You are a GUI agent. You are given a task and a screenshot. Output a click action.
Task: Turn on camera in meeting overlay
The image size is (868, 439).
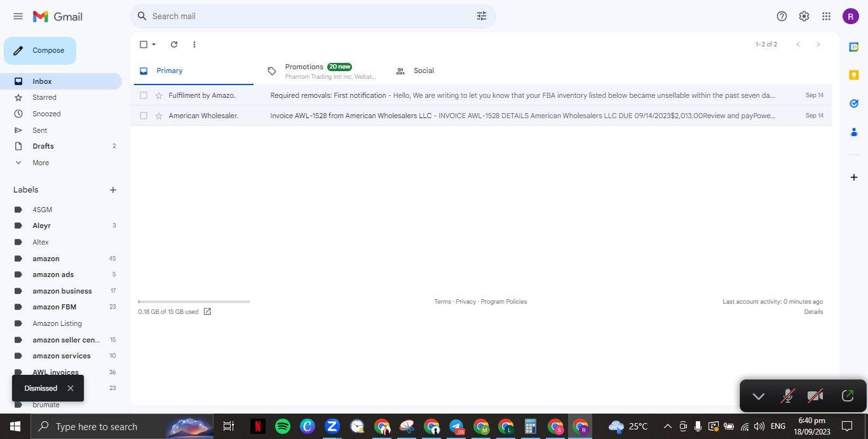815,396
